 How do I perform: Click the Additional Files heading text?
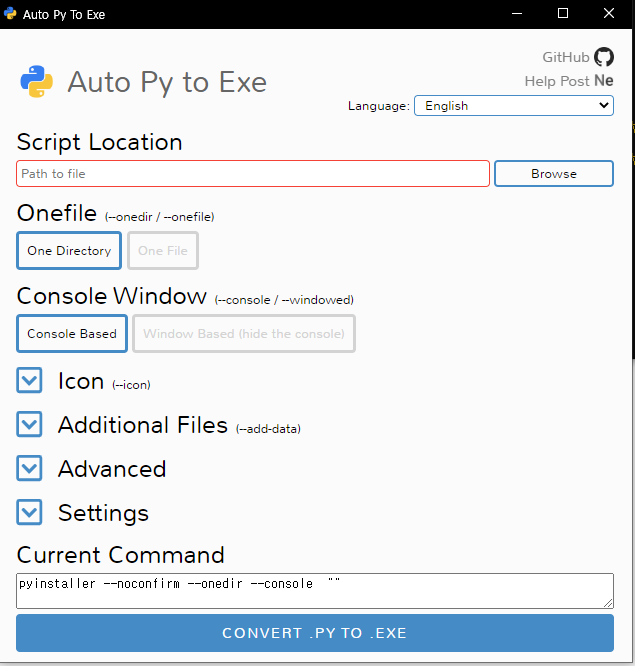[143, 425]
